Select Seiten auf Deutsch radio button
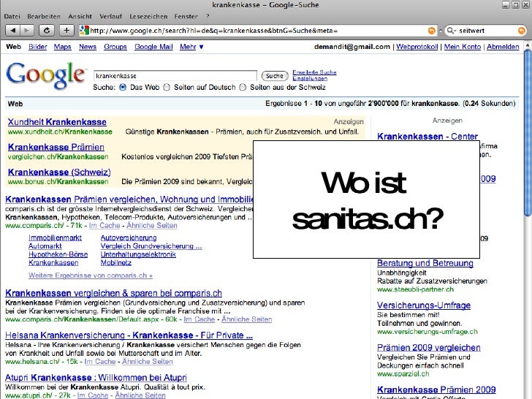 pos(167,88)
